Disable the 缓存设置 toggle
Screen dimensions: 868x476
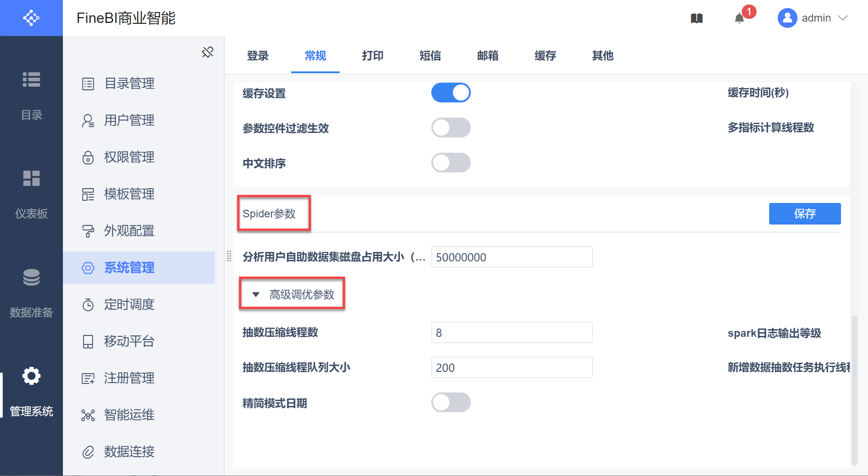click(451, 93)
